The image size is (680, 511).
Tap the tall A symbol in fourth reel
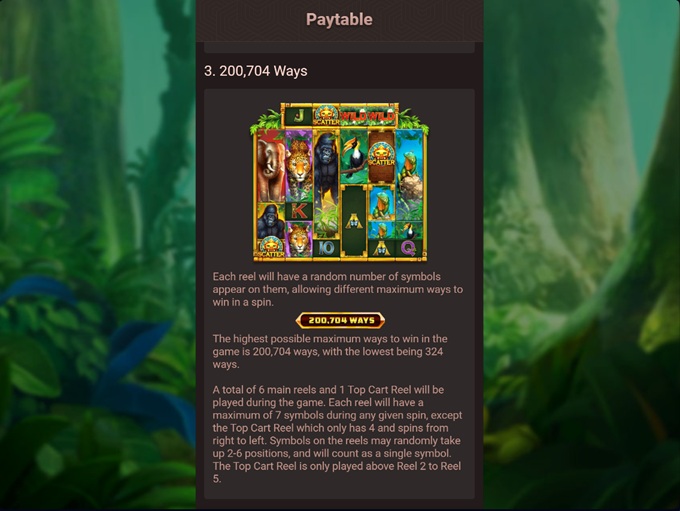pyautogui.click(x=354, y=221)
